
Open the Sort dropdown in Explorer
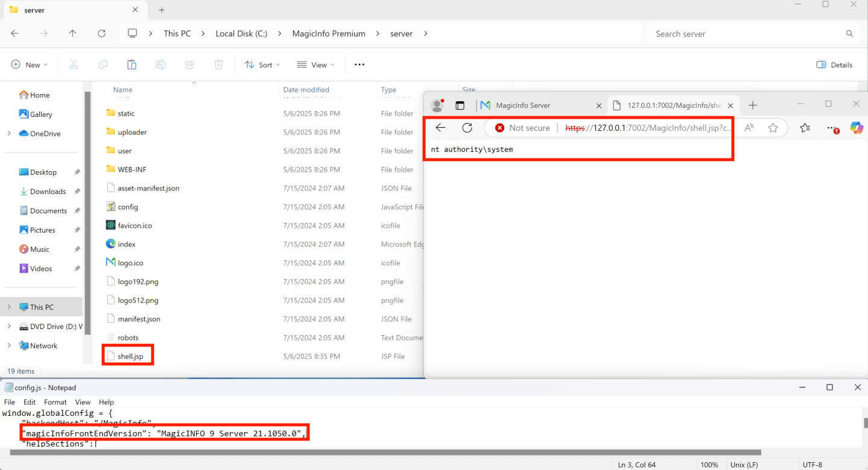click(x=262, y=64)
